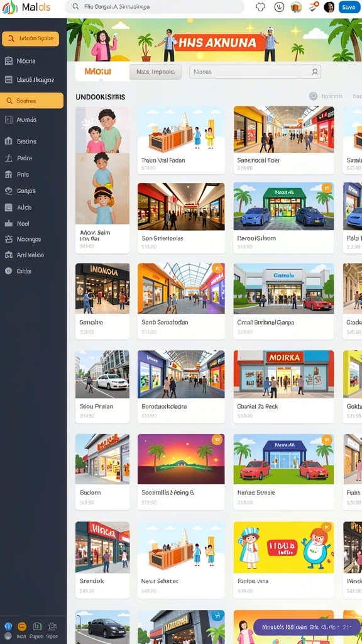Open the Sensinocal Roks mall card

click(283, 140)
